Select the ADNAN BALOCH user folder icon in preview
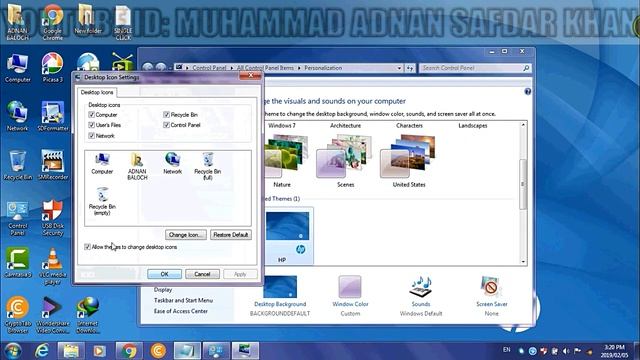 137,167
